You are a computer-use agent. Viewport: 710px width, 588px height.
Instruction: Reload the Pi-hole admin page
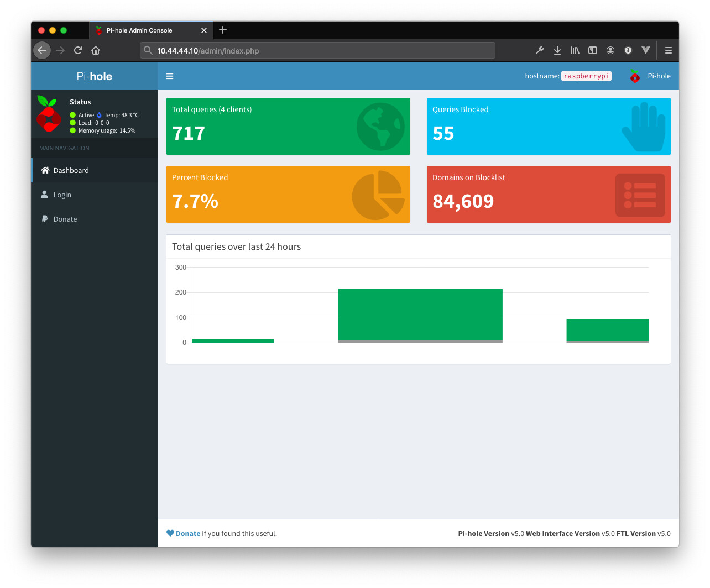tap(78, 50)
